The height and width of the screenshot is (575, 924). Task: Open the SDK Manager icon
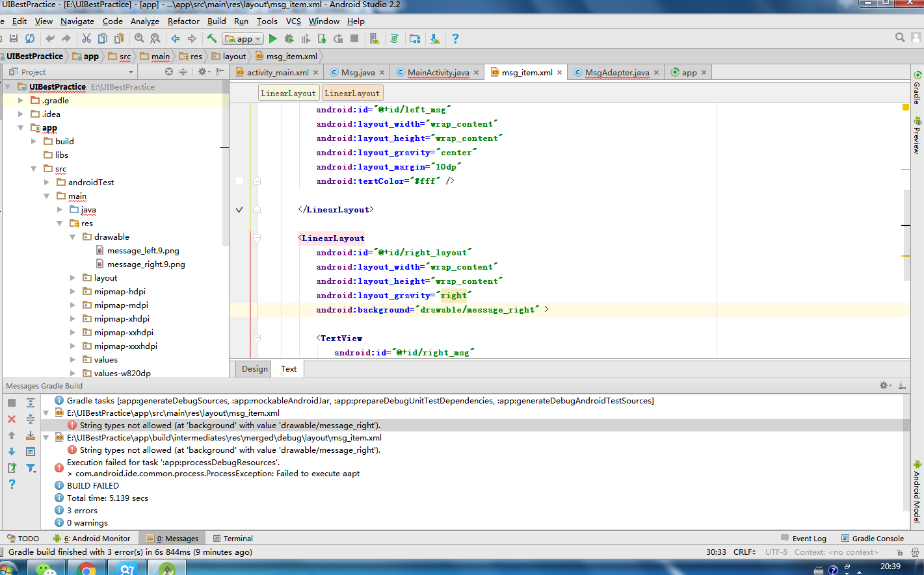434,38
